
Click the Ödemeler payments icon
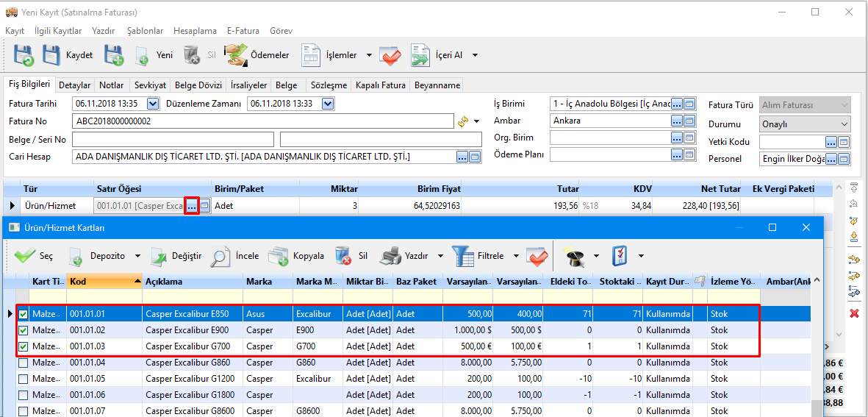[x=236, y=55]
